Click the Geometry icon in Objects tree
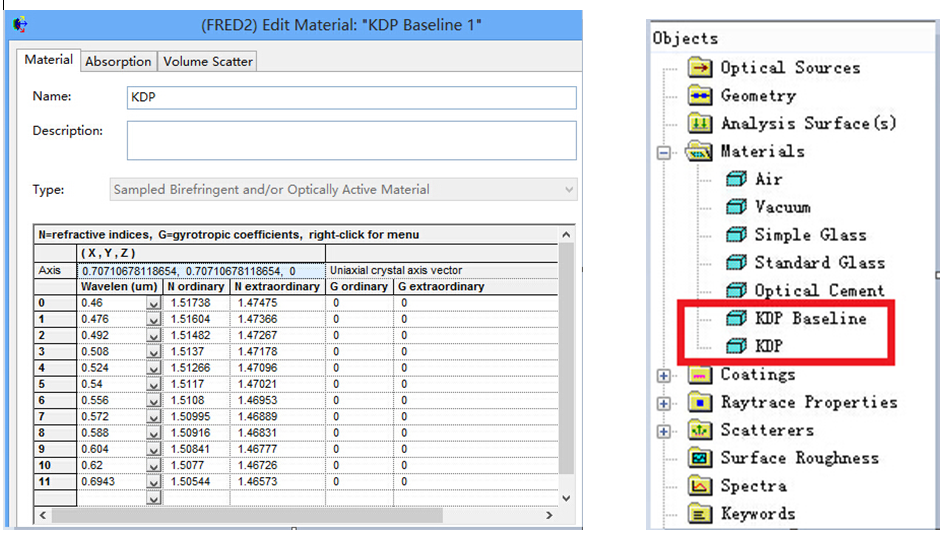Viewport: 949px width, 537px height. point(700,96)
